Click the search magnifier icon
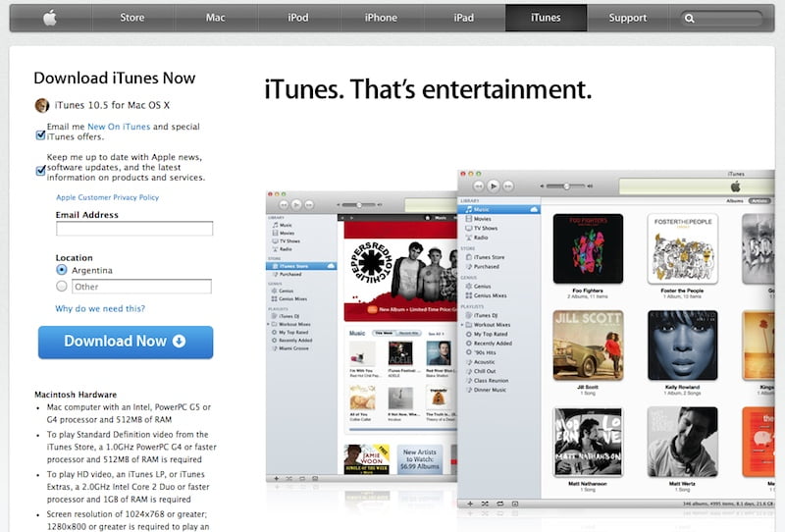Screen dimensions: 785x532 click(x=690, y=18)
